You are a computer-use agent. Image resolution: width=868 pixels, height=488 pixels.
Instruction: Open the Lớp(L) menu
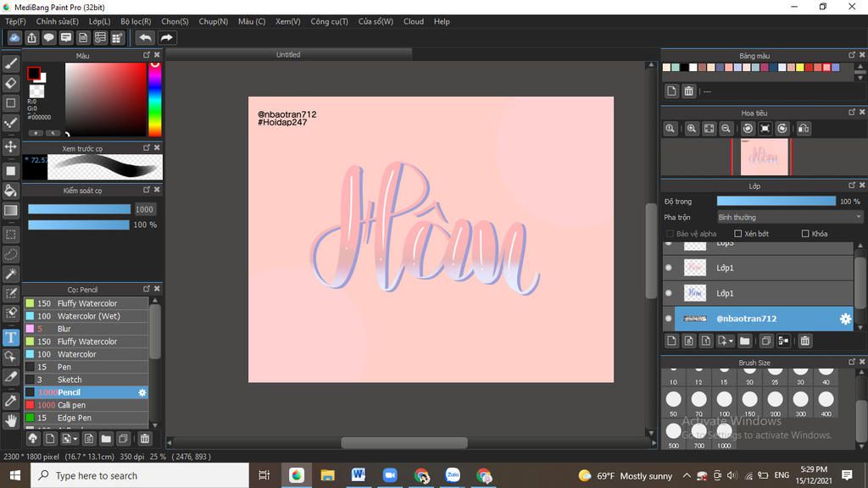[100, 21]
